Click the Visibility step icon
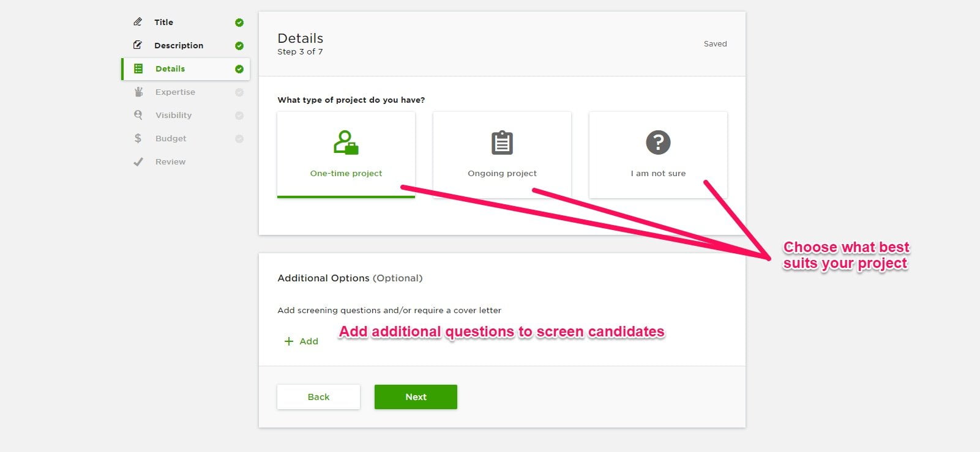 138,115
